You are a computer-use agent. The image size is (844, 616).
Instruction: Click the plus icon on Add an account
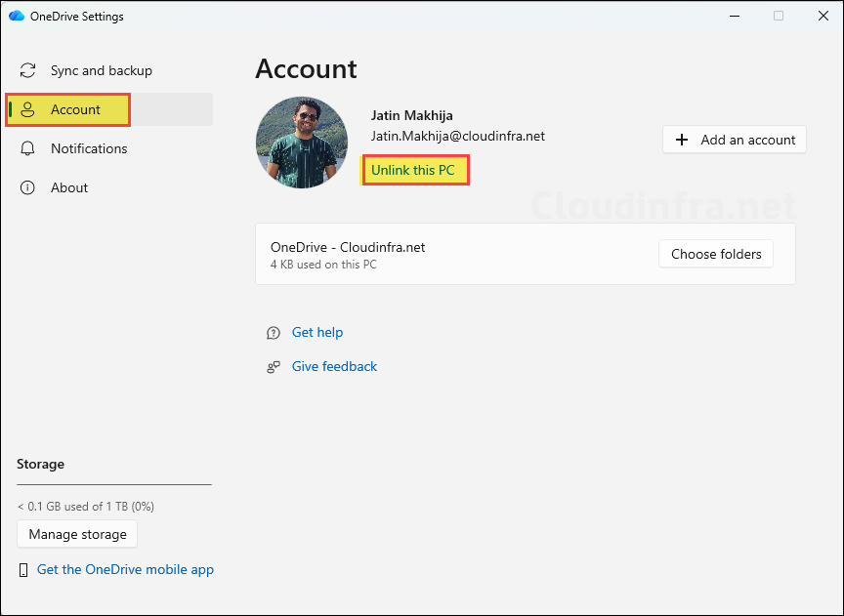coord(681,140)
